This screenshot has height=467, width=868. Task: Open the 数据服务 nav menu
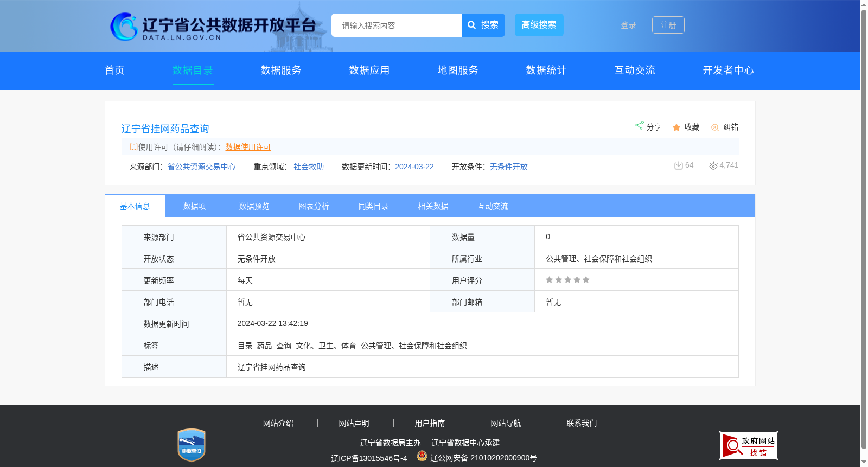point(281,71)
